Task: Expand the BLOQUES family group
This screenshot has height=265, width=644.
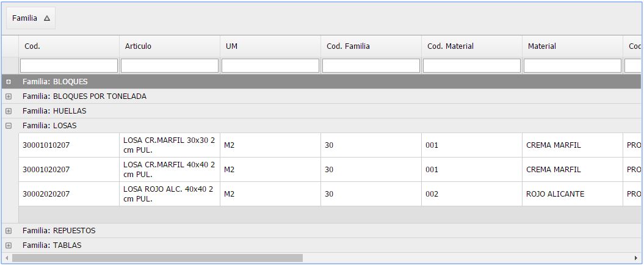Action: [x=8, y=82]
